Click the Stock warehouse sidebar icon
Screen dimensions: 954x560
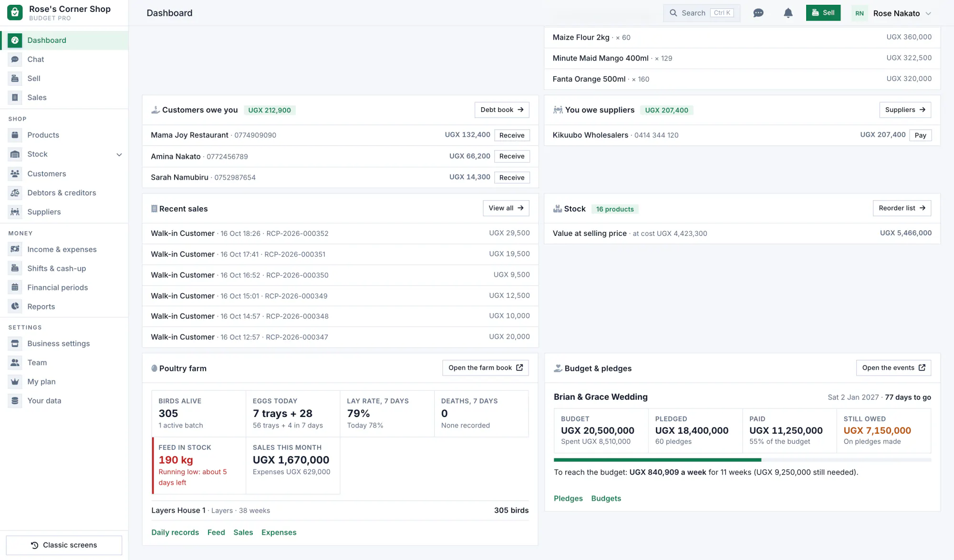coord(15,154)
